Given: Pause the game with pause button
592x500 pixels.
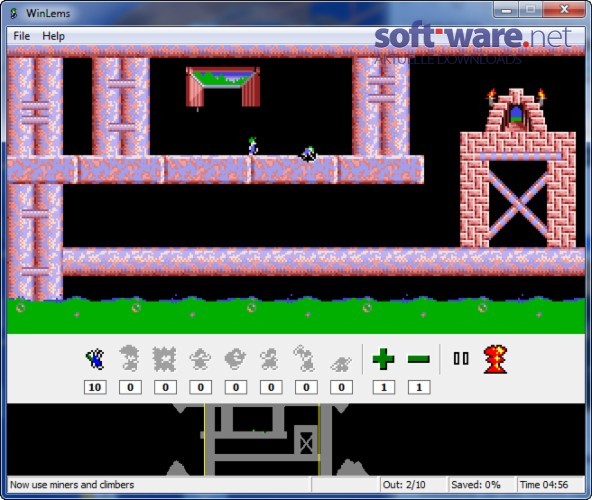Looking at the screenshot, I should coord(461,358).
